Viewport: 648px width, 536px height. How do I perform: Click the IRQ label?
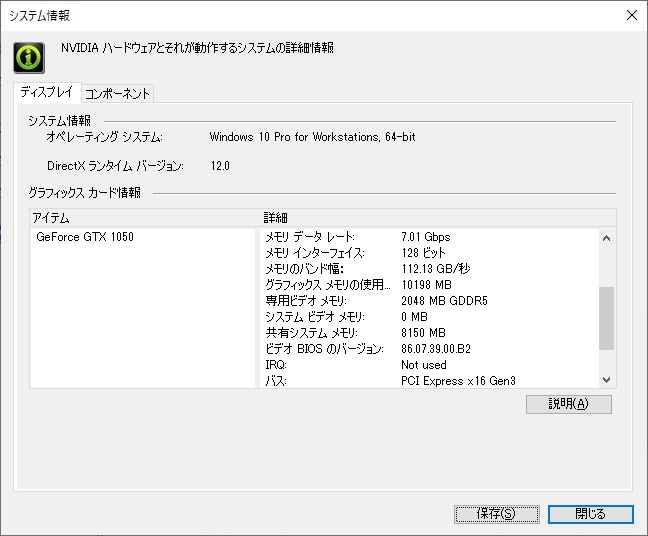coord(276,365)
